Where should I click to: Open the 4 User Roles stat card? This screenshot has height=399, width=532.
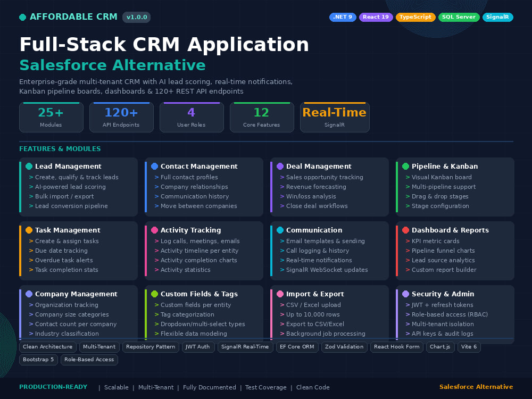click(192, 118)
